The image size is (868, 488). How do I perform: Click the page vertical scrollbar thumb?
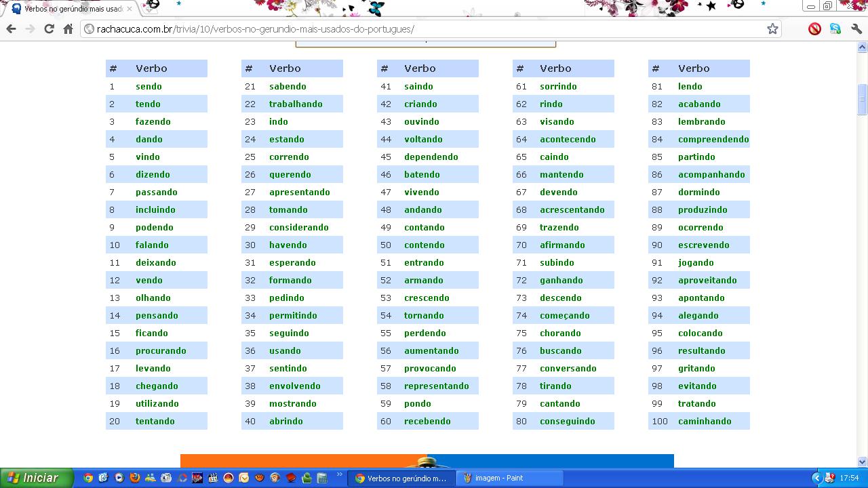[x=863, y=100]
